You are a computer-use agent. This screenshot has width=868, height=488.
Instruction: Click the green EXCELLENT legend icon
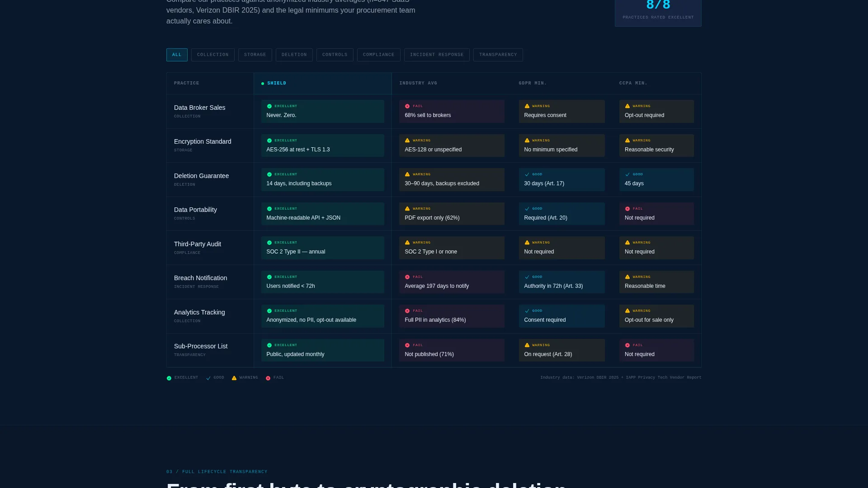click(x=169, y=378)
